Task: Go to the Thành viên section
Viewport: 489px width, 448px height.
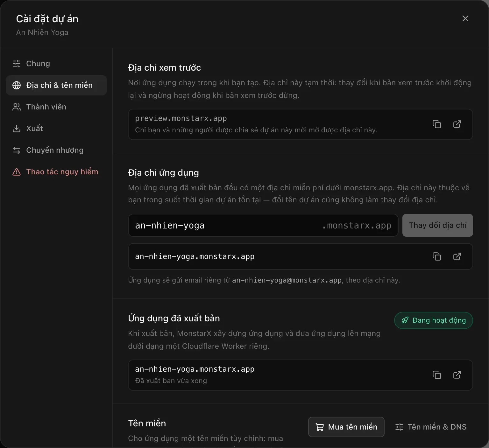Action: [x=56, y=107]
